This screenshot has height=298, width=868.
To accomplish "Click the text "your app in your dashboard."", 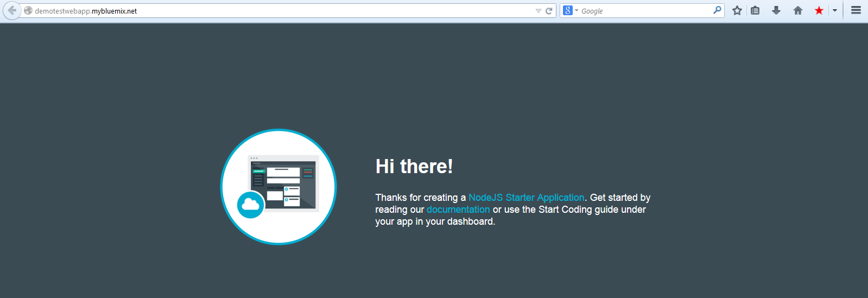I will tap(435, 221).
